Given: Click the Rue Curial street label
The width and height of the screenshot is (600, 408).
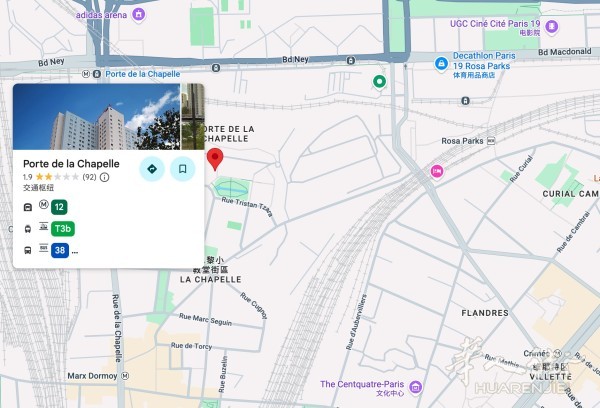Looking at the screenshot, I should click(521, 168).
